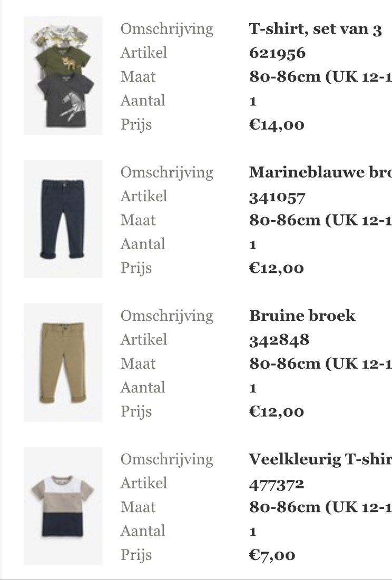Click the size value of the T-shirt set
The width and height of the screenshot is (392, 580).
click(x=320, y=77)
